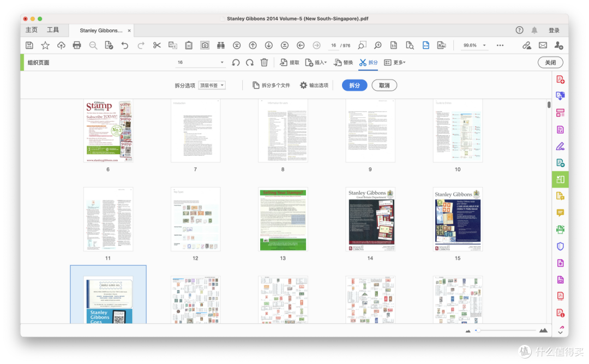Click 提取 extract pages
The width and height of the screenshot is (589, 364).
pyautogui.click(x=290, y=63)
